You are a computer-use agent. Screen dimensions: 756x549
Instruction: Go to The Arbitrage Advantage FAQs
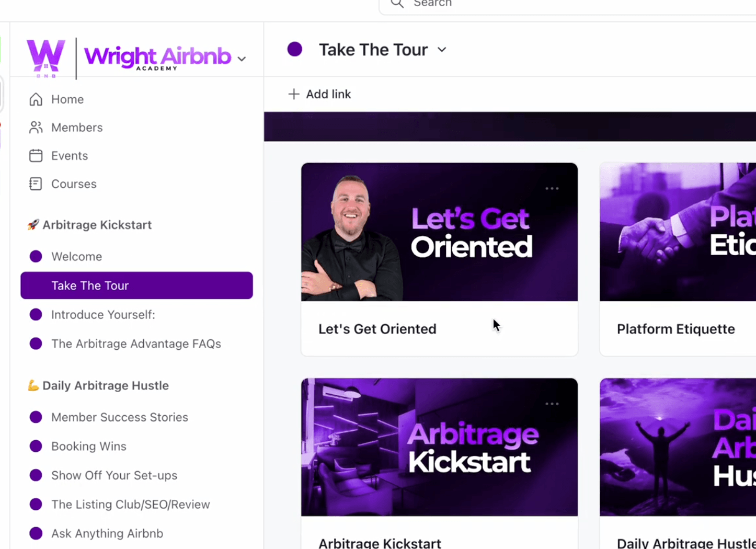pos(137,344)
